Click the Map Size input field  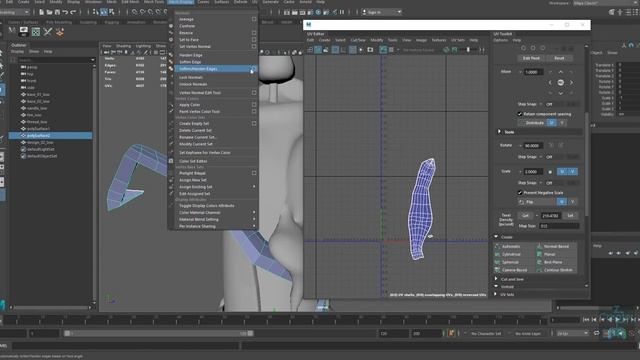559,226
